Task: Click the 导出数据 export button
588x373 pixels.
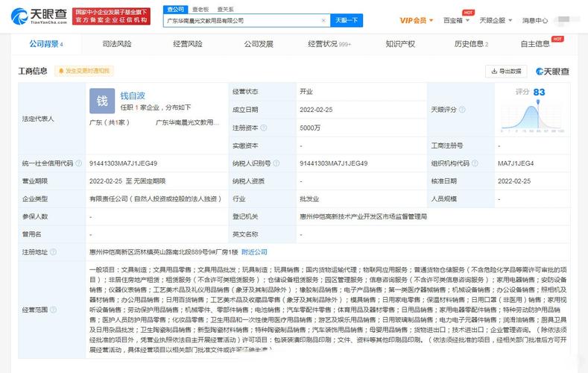Action: tap(506, 71)
